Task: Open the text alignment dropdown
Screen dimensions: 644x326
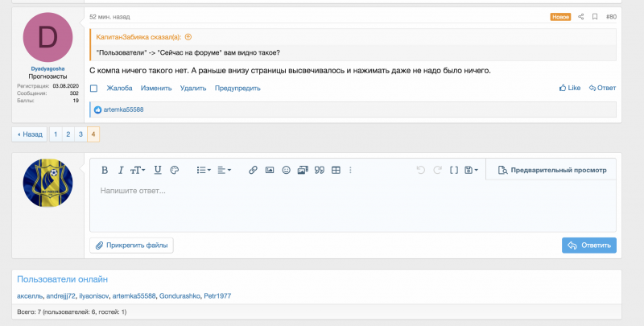Action: click(x=225, y=170)
